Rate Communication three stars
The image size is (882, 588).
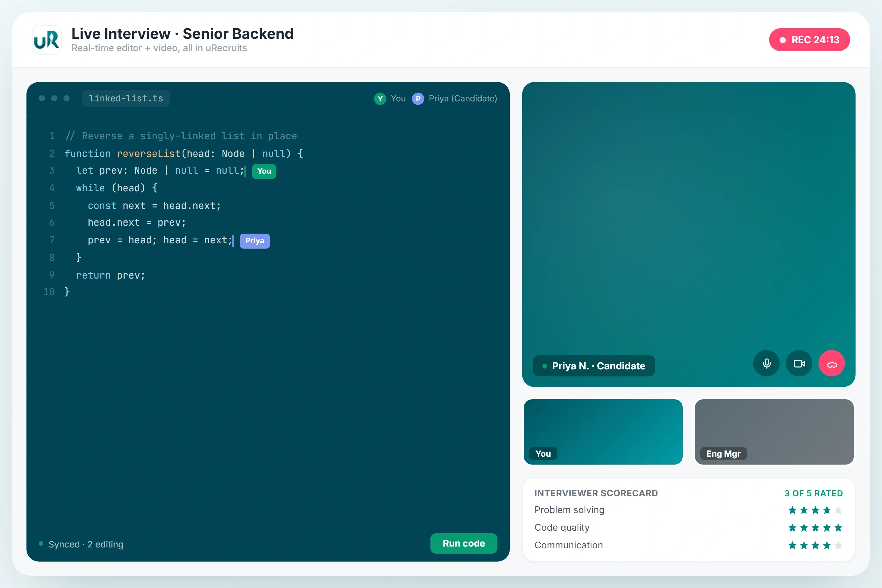point(815,546)
